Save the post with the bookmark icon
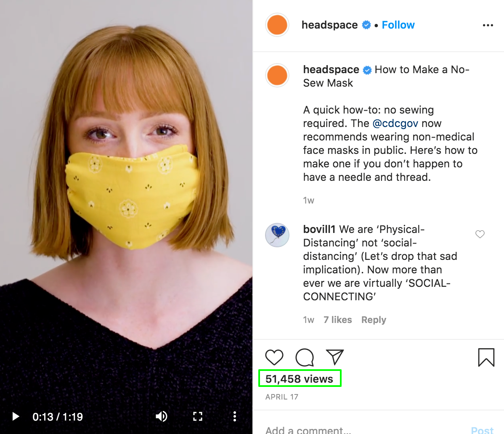504x434 pixels. [486, 357]
